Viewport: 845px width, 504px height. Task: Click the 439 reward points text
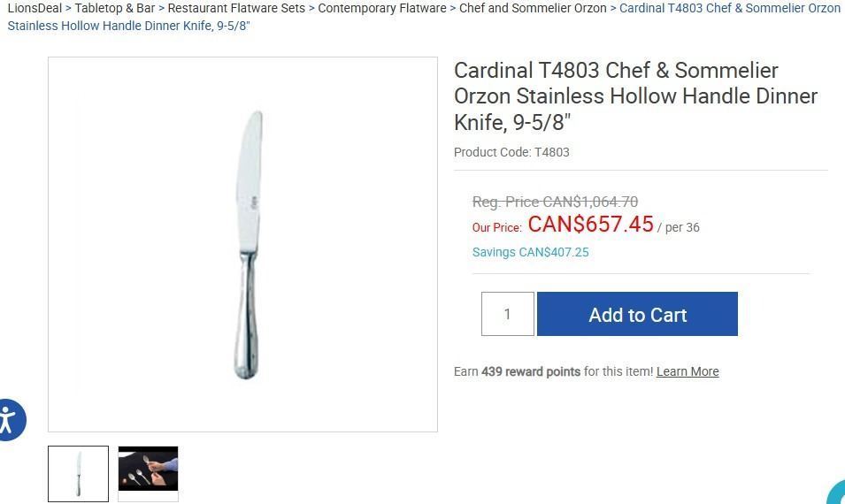(530, 371)
